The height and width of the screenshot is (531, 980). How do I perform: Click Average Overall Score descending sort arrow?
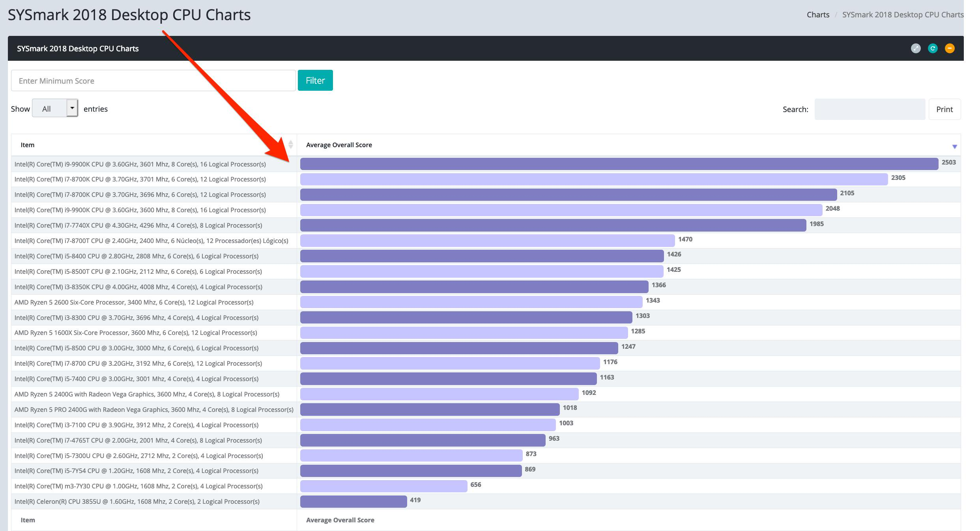point(954,146)
